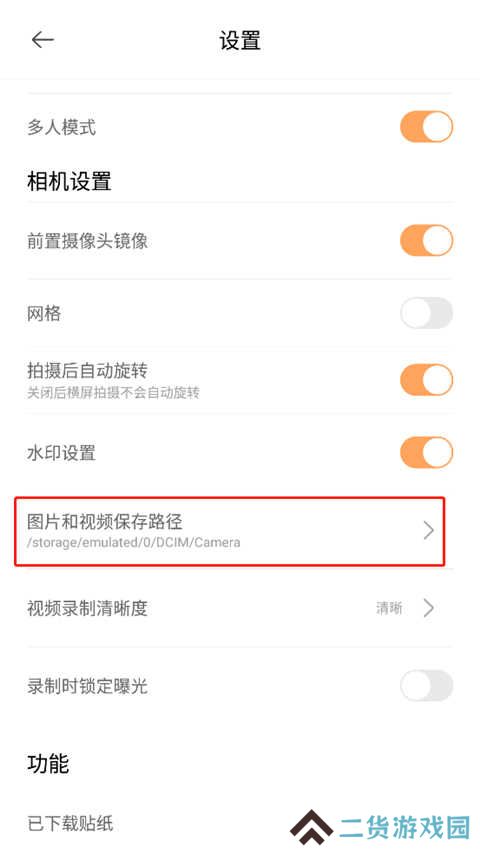This screenshot has height=853, width=480.
Task: Toggle the 水印设置 switch
Action: (427, 453)
